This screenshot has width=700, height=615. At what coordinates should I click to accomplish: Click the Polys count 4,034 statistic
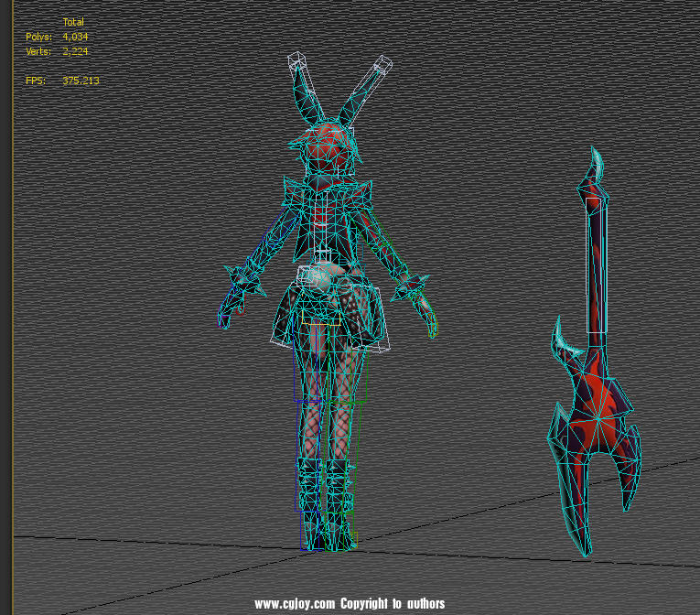(75, 37)
